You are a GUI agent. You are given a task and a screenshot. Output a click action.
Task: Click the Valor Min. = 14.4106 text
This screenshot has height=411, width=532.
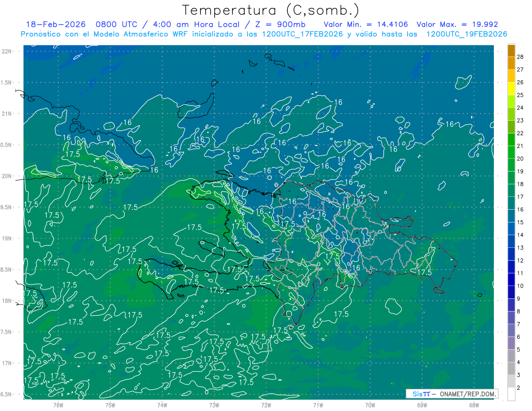pyautogui.click(x=368, y=24)
